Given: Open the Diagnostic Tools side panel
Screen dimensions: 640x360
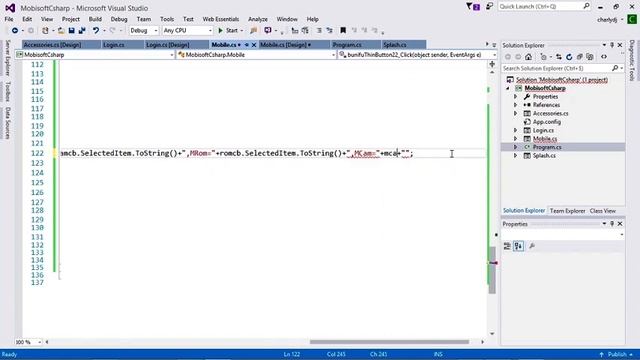Looking at the screenshot, I should click(x=632, y=60).
